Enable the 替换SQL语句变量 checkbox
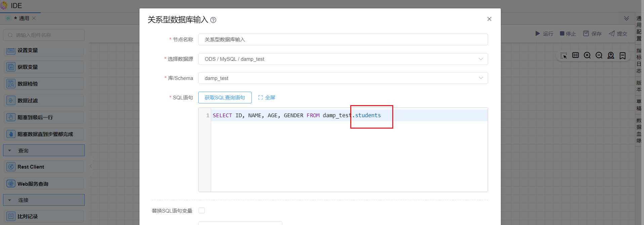 [202, 211]
